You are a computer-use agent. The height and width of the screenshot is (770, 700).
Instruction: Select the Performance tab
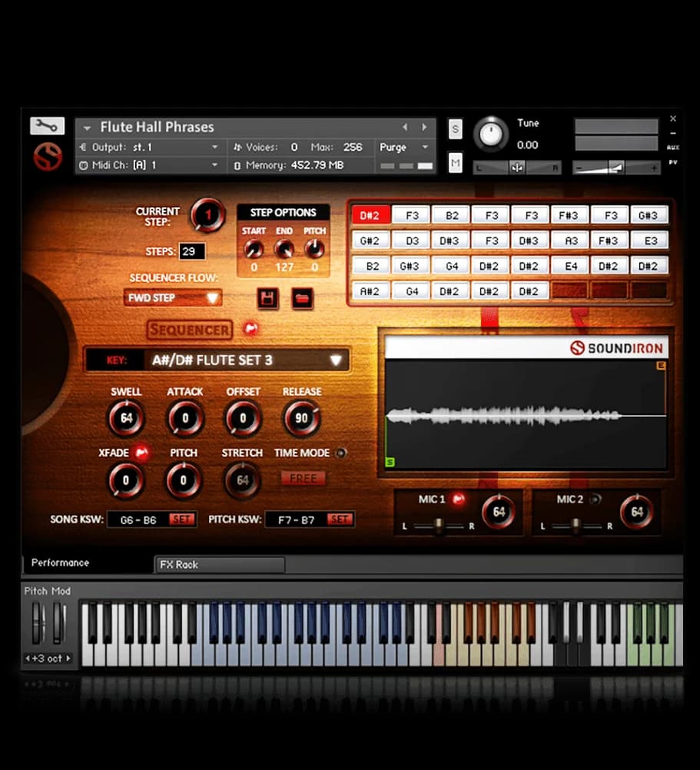tap(61, 563)
